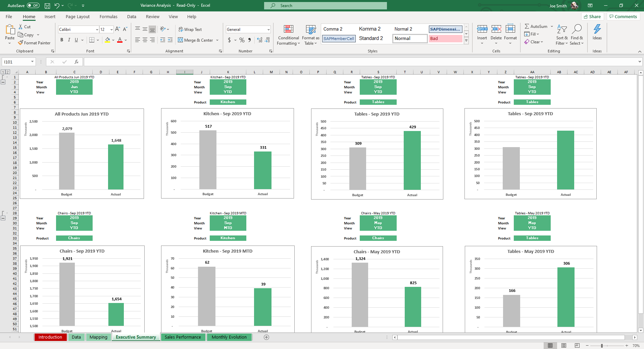Go to the Formulas tab
The width and height of the screenshot is (644, 349).
[108, 17]
